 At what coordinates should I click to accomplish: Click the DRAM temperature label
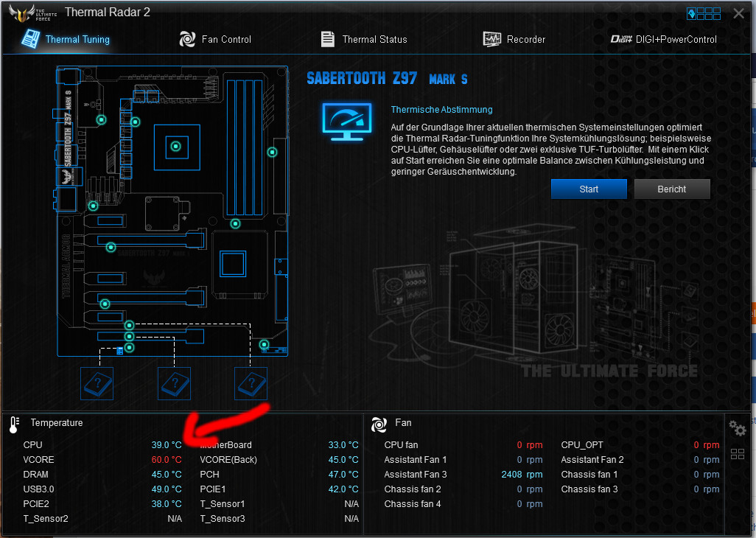tap(35, 475)
